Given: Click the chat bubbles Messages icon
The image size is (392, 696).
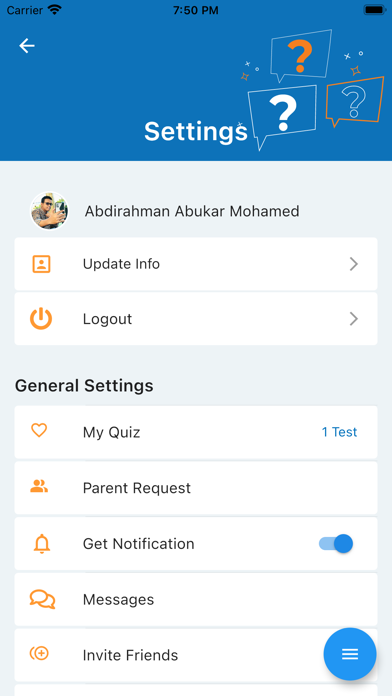Looking at the screenshot, I should coord(42,599).
